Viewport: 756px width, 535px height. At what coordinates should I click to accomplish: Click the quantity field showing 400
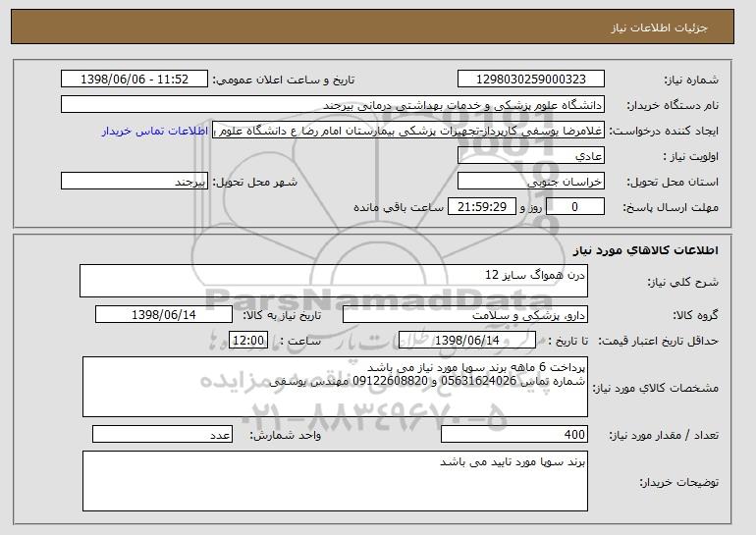514,434
